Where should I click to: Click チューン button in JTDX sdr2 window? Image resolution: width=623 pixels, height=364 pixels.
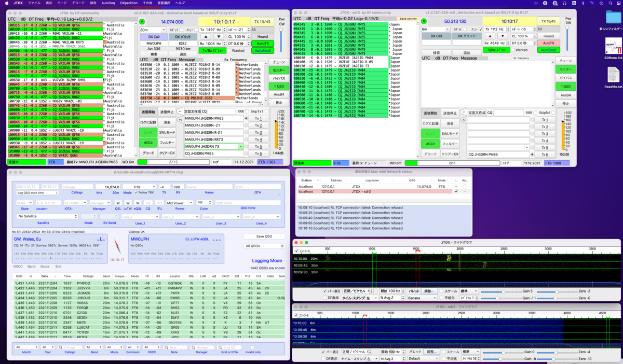coord(565,60)
